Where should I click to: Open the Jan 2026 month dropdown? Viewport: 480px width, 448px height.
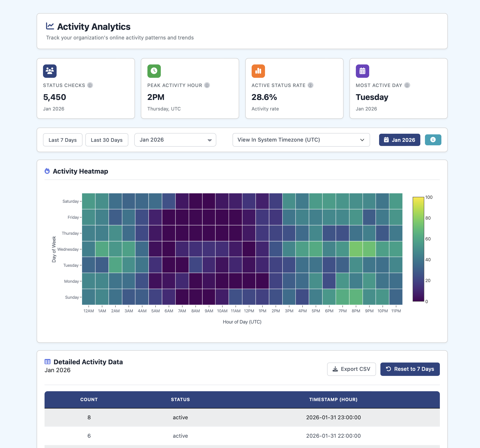point(175,140)
